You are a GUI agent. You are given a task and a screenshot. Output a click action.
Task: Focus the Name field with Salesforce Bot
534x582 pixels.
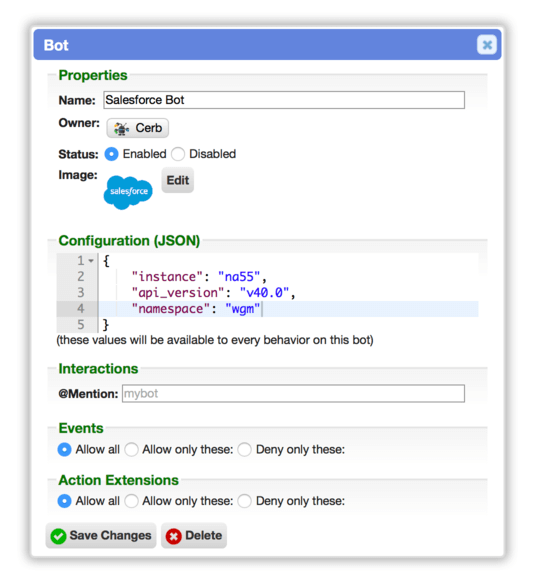[x=284, y=100]
